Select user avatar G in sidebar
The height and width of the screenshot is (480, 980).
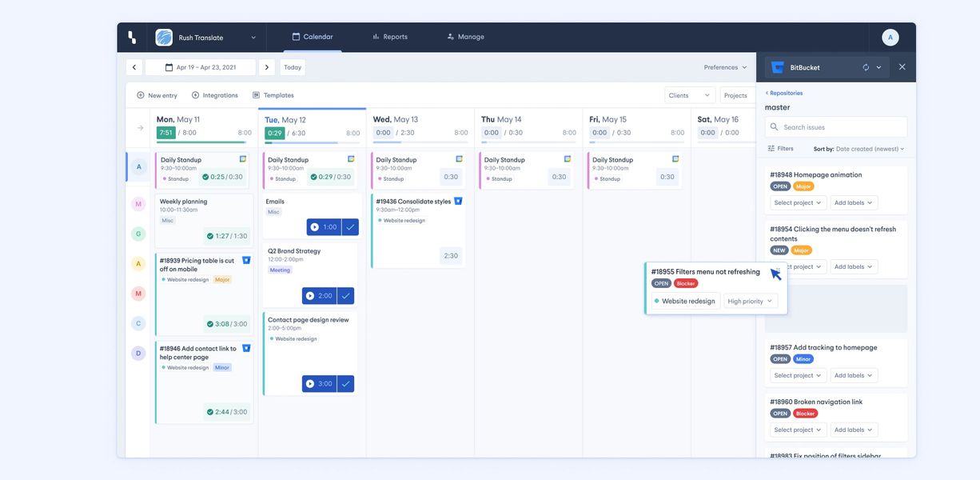tap(138, 234)
